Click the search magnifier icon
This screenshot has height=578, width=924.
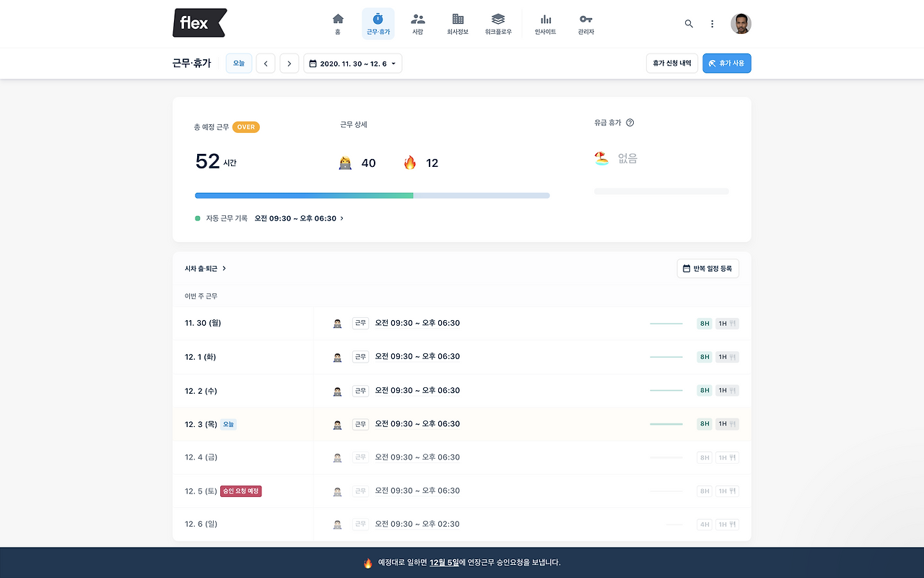click(x=689, y=24)
